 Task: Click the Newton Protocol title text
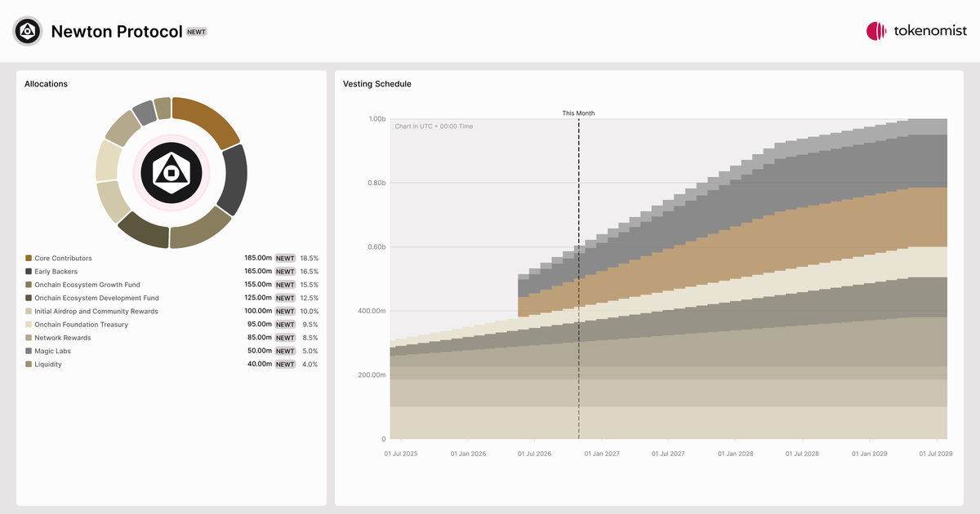click(117, 31)
